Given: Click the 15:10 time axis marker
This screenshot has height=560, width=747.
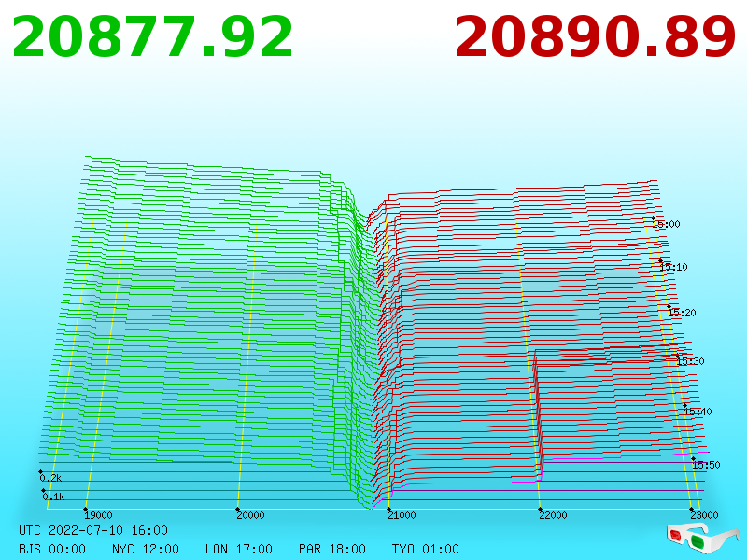Looking at the screenshot, I should pyautogui.click(x=673, y=267).
